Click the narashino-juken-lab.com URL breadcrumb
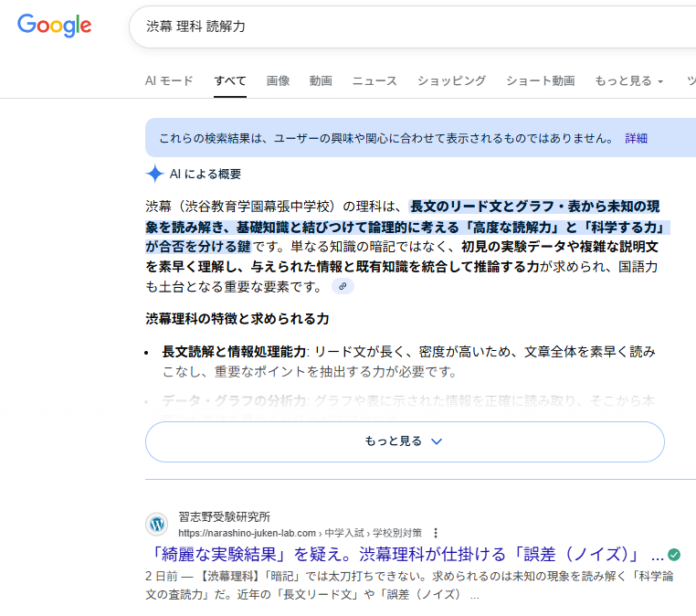Screen dimensions: 696x616 [x=247, y=533]
